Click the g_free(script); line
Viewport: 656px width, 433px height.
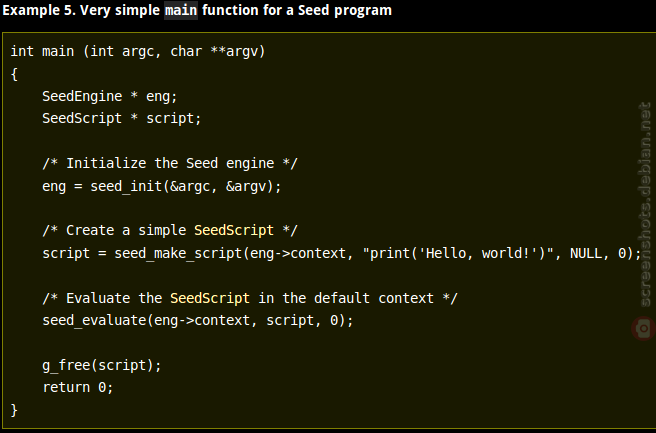[x=102, y=366]
